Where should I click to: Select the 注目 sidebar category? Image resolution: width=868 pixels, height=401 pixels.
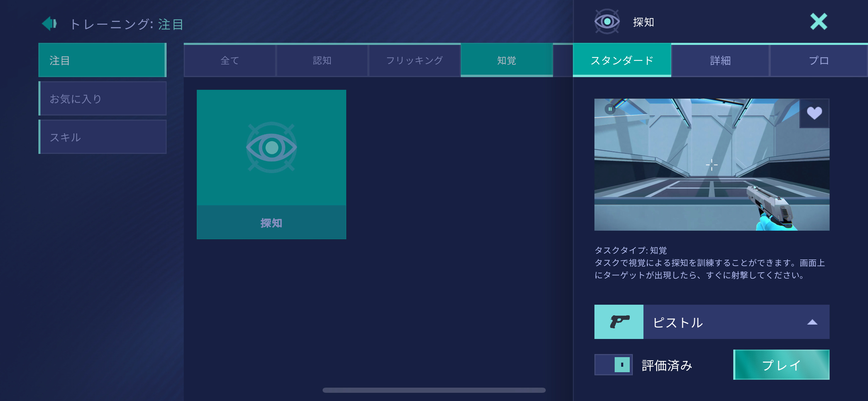103,60
